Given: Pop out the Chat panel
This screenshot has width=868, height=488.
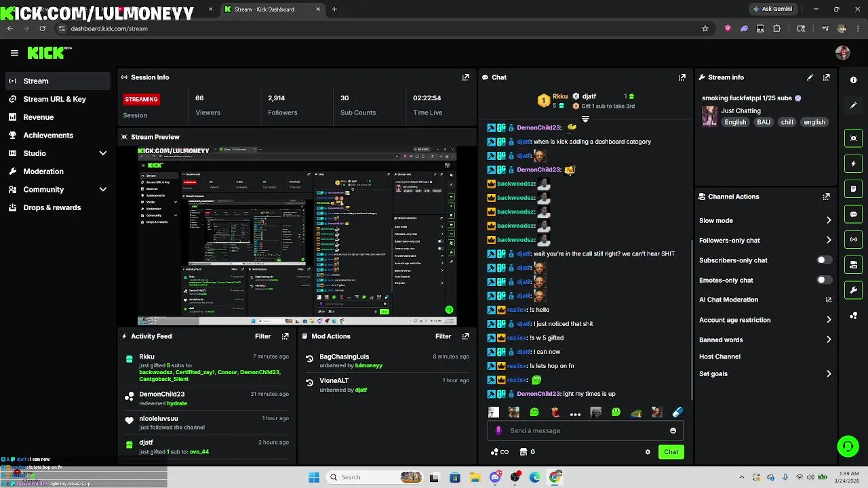Looking at the screenshot, I should click(682, 77).
